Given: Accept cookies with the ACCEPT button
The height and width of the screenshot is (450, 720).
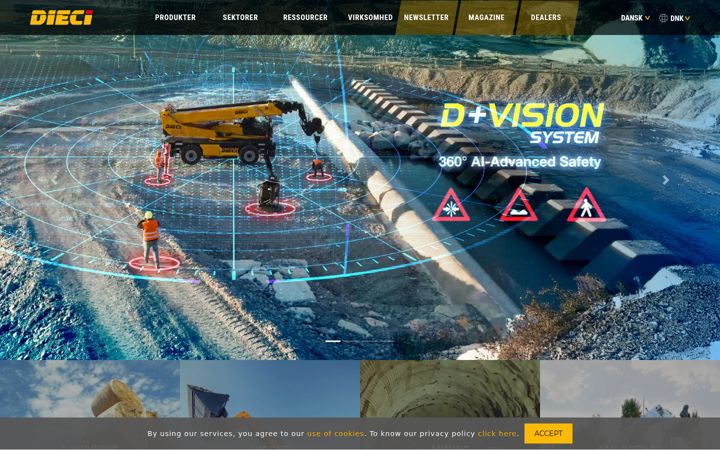Looking at the screenshot, I should point(548,433).
